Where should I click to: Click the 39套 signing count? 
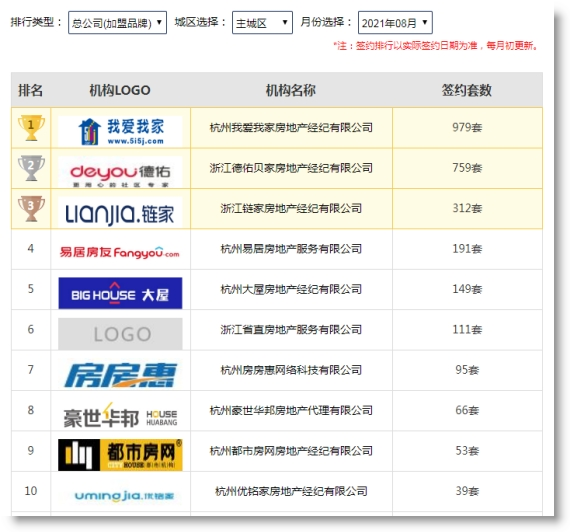(x=467, y=491)
